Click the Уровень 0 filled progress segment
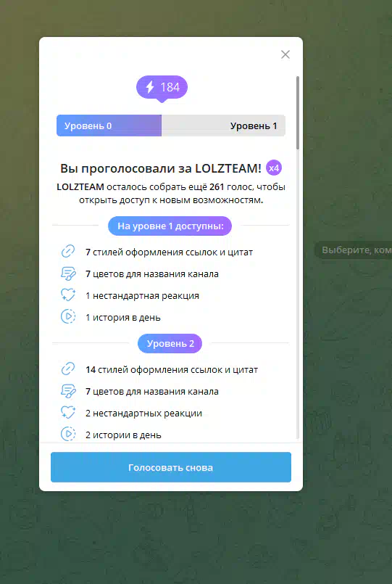The image size is (392, 584). pos(109,126)
